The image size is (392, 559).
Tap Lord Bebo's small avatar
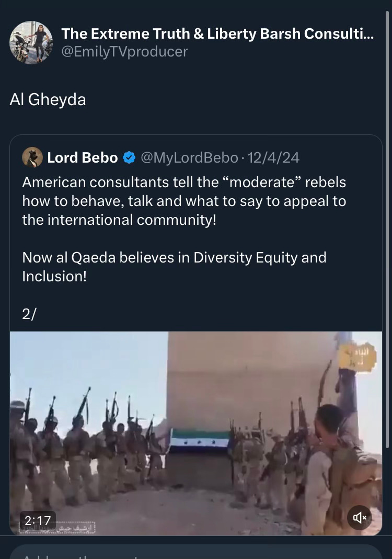point(32,157)
